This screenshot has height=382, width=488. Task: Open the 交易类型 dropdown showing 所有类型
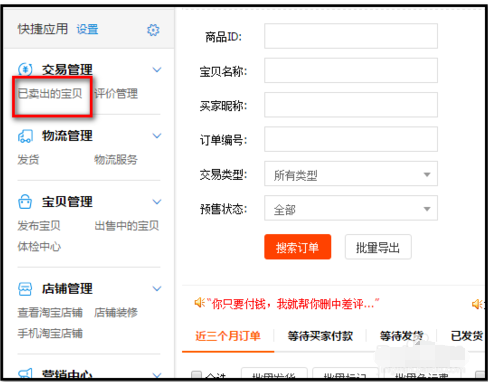351,174
